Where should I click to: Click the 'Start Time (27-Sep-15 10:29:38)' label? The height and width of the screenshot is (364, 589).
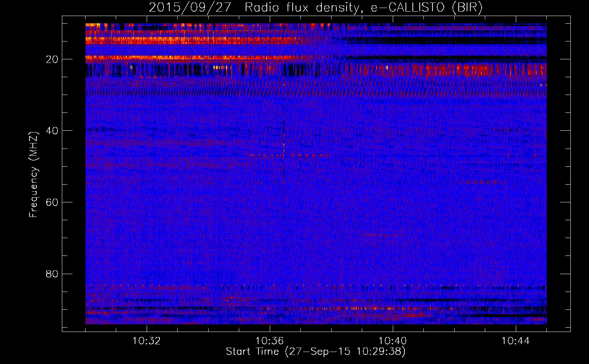[x=316, y=352]
